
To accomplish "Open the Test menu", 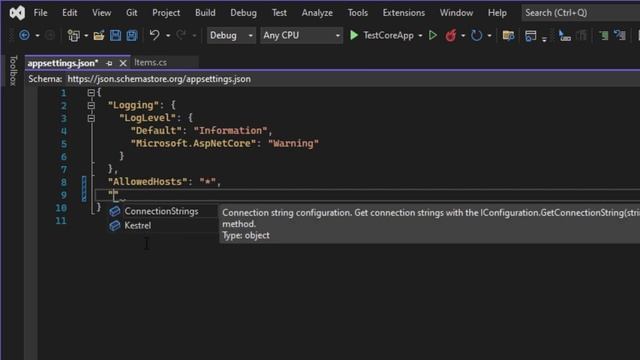I will coord(279,13).
